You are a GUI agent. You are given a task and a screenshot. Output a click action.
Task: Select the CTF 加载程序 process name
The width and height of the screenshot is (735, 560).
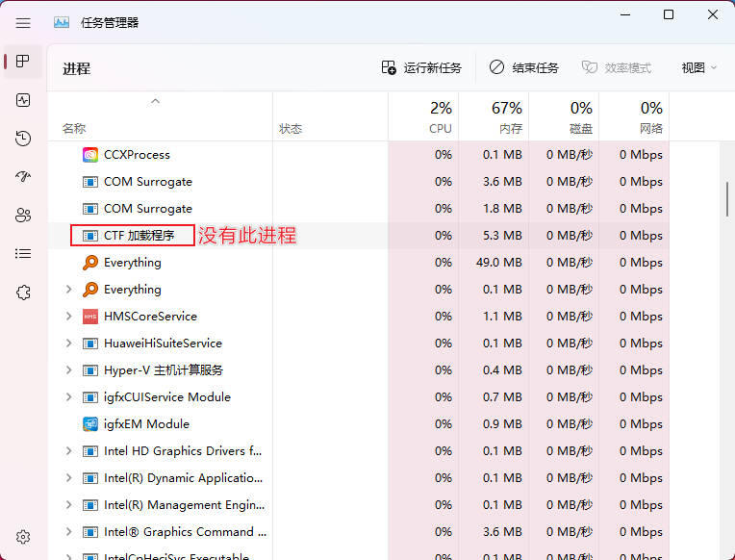point(139,236)
